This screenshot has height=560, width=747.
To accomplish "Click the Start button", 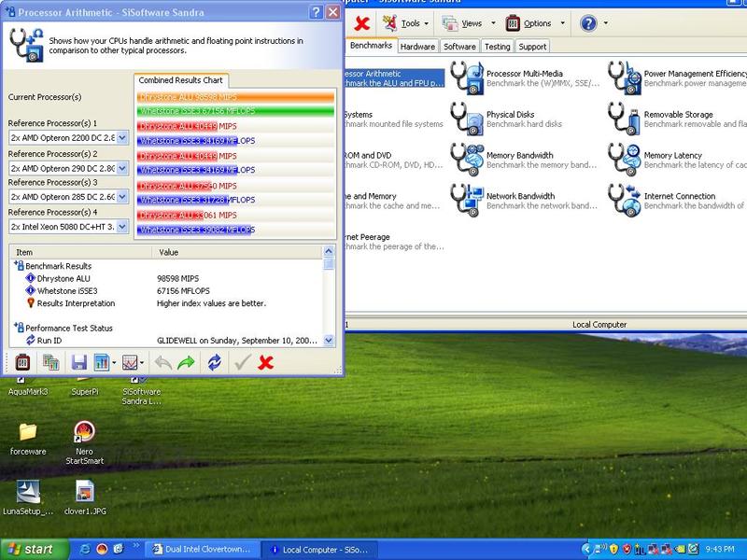I will click(x=35, y=549).
